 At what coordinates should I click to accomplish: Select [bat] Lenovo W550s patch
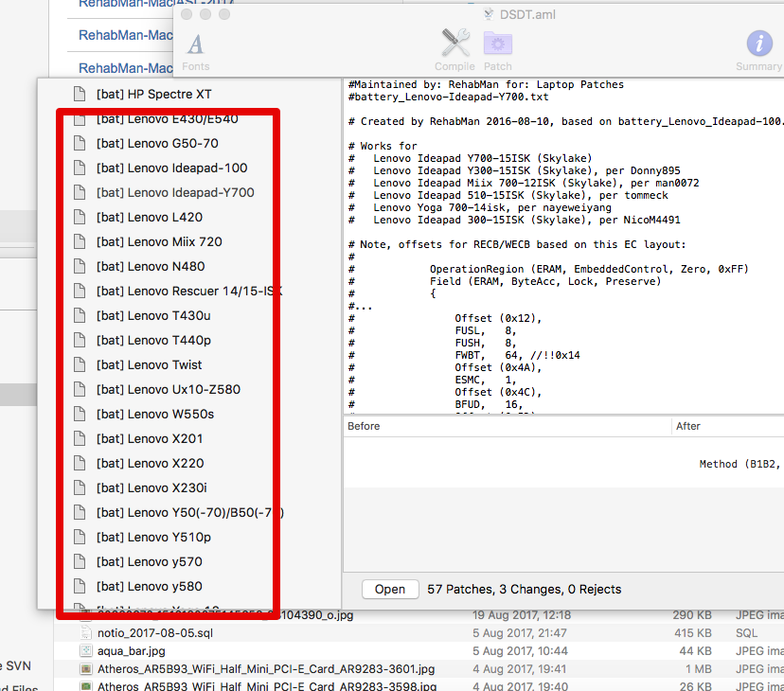(x=155, y=414)
